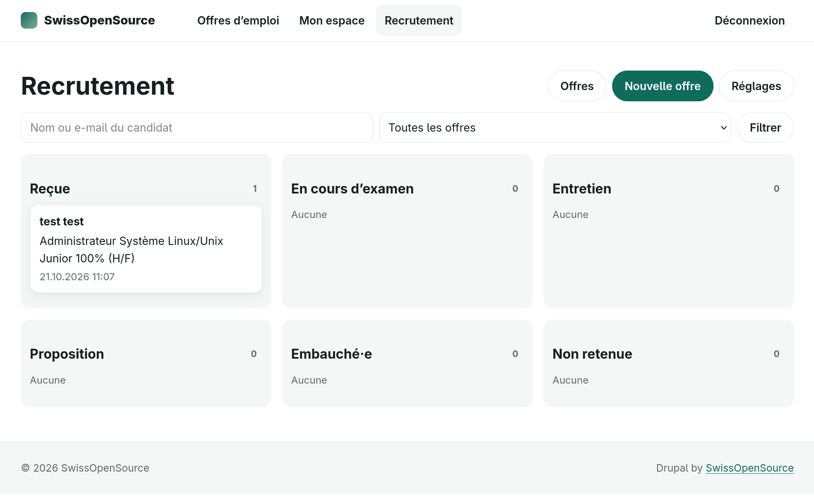
Task: Click the Reçue column heading
Action: (50, 189)
